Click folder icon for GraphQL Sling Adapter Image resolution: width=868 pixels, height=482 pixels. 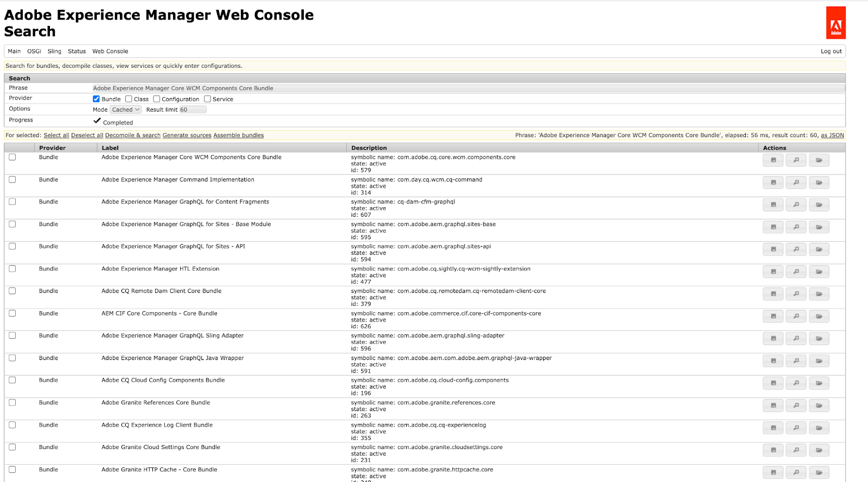819,338
